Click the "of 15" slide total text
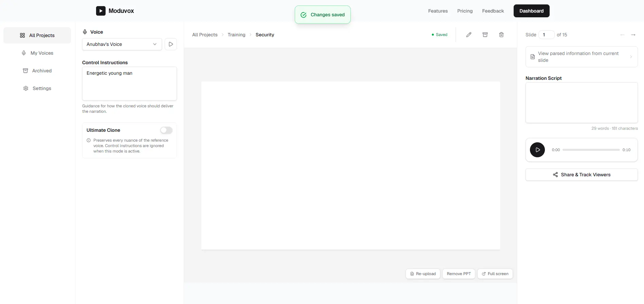This screenshot has height=304, width=644. (x=562, y=35)
